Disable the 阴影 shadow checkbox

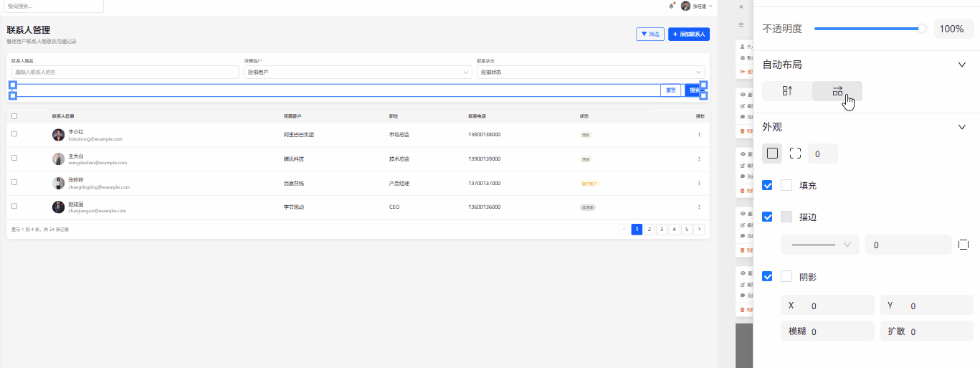(x=767, y=276)
